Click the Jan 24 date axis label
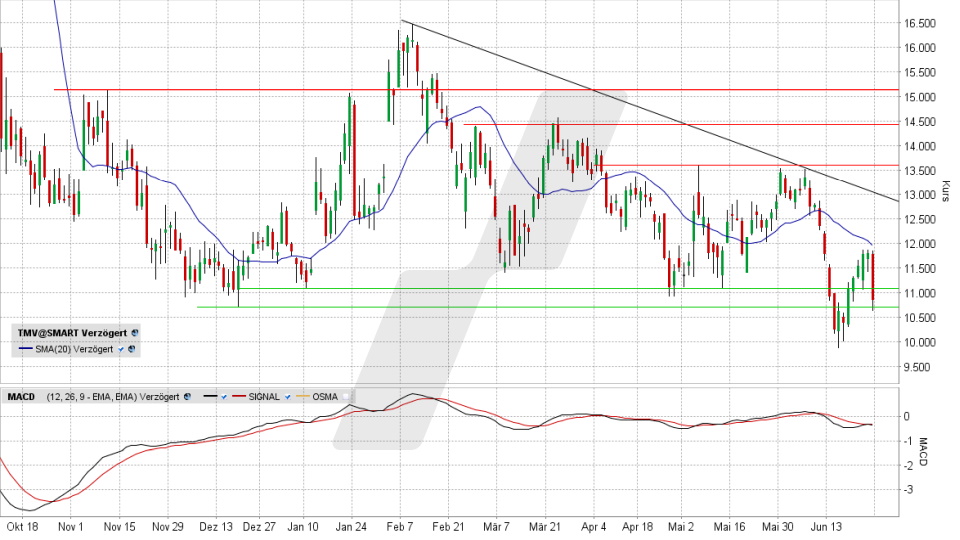 pos(351,527)
